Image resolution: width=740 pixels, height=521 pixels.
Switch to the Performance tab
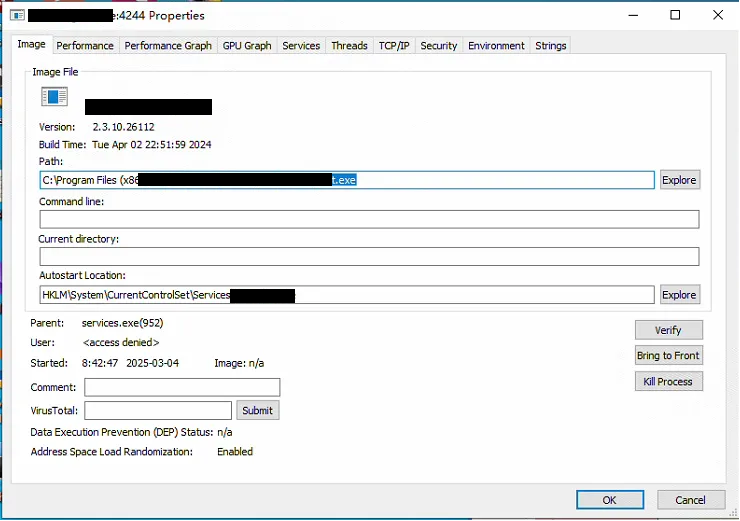pyautogui.click(x=85, y=45)
